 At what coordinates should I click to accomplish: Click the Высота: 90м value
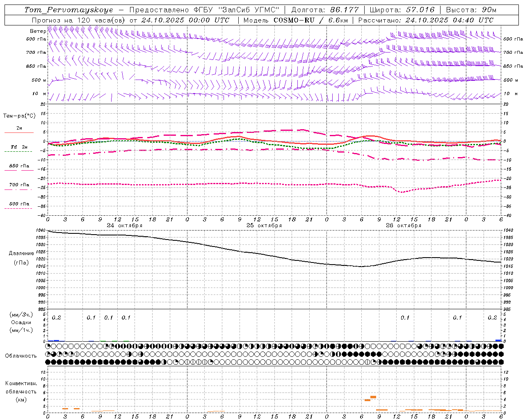[470, 10]
